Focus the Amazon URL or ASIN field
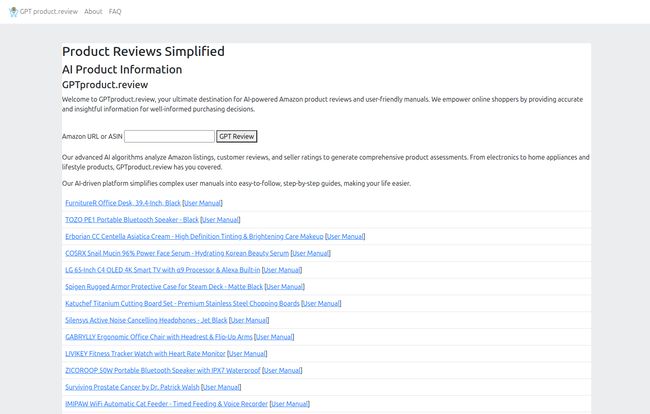Image resolution: width=650 pixels, height=414 pixels. [170, 136]
